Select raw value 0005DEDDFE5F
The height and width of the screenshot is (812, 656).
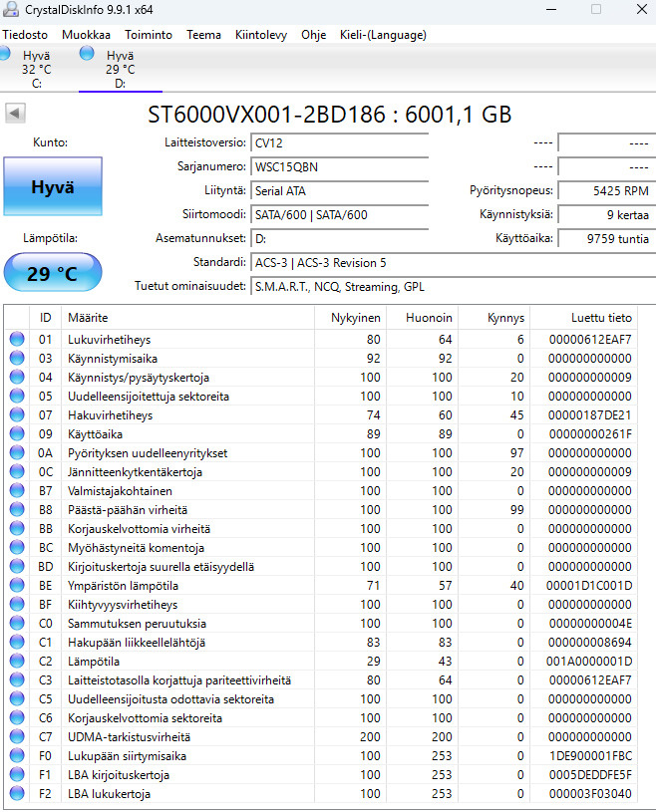click(x=591, y=775)
